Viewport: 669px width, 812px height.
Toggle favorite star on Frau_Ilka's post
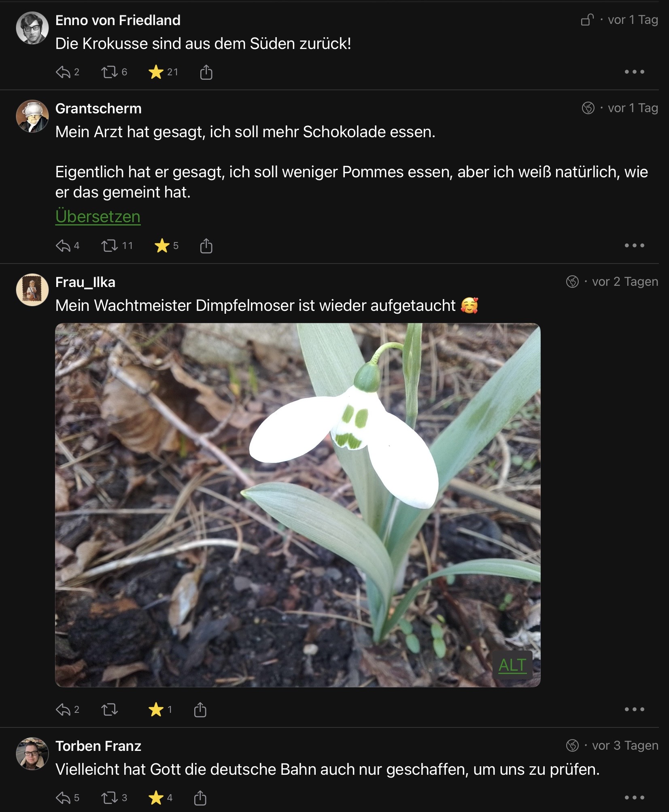coord(156,710)
